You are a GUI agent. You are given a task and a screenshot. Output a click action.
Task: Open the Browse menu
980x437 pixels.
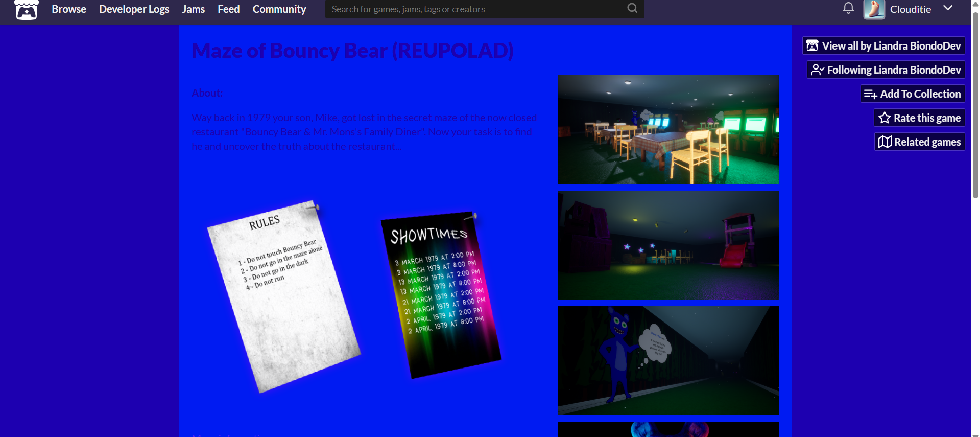click(69, 9)
